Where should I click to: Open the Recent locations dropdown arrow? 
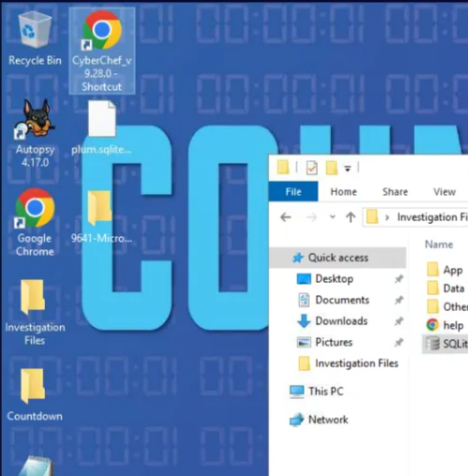333,216
